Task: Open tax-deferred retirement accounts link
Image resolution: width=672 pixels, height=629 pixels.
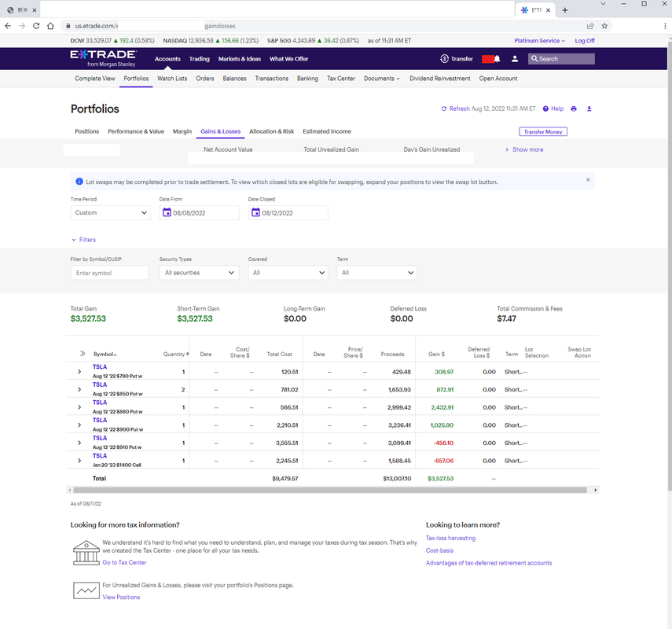Action: [x=489, y=563]
